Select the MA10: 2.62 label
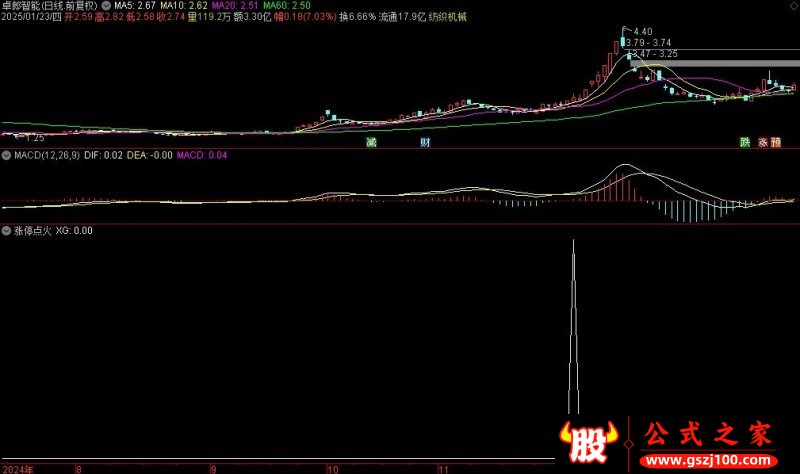This screenshot has height=474, width=800. pyautogui.click(x=184, y=6)
